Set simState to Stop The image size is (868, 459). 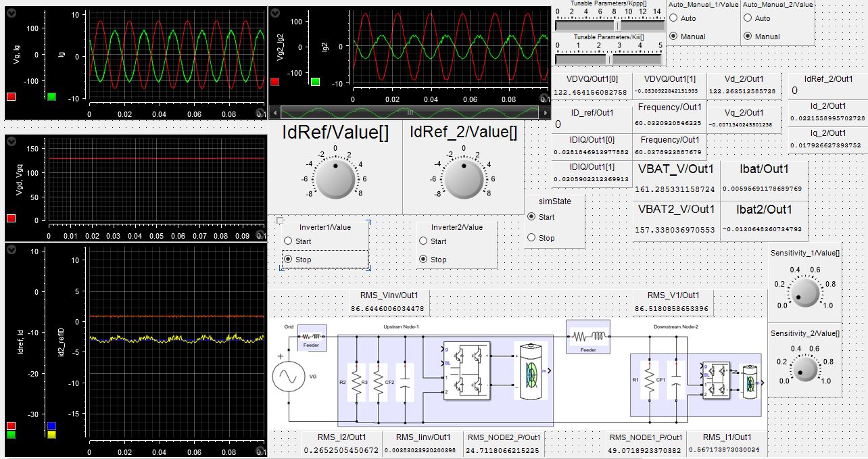click(531, 238)
